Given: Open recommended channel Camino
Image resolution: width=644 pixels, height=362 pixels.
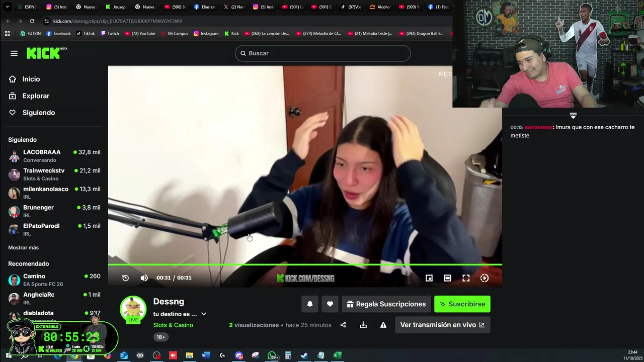Looking at the screenshot, I should point(54,280).
